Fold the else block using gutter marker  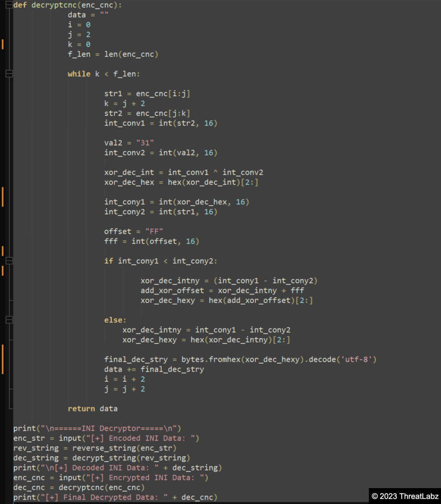[9, 320]
